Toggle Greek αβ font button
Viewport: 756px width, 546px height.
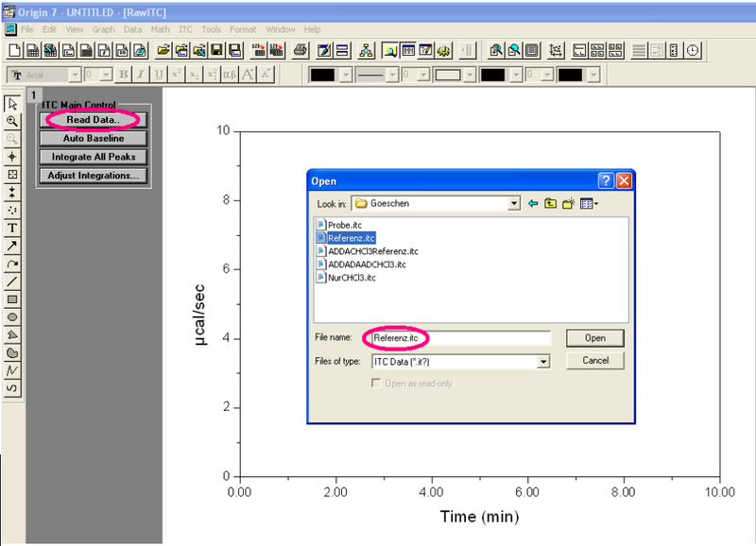click(230, 75)
